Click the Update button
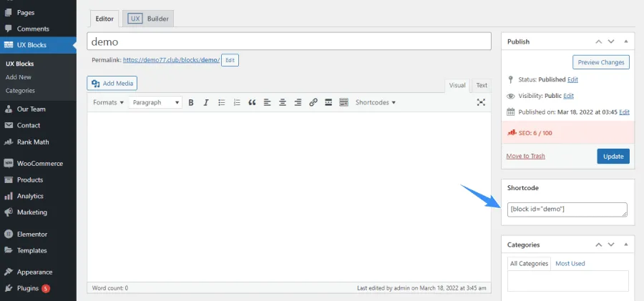Viewport: 644px width, 301px height. pyautogui.click(x=613, y=156)
